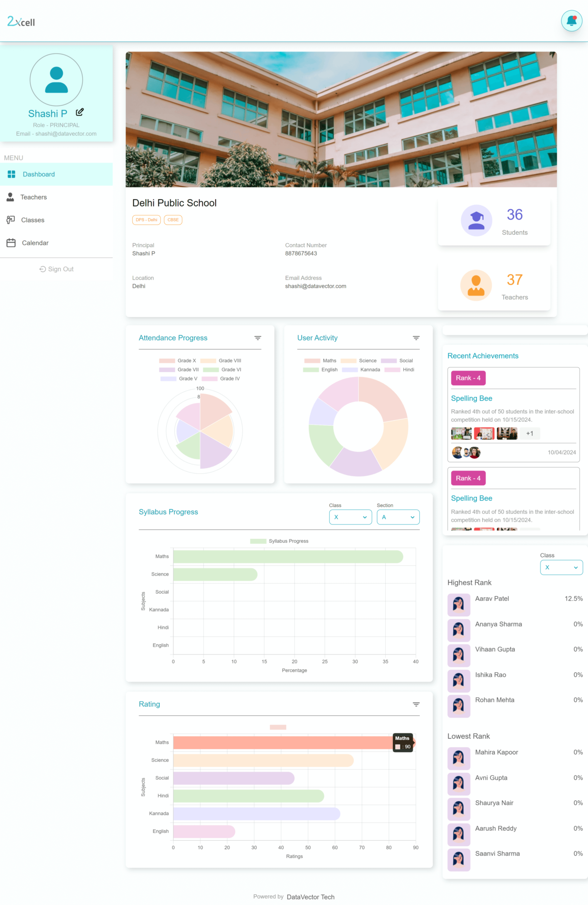Click Ishika Rao's avatar
The width and height of the screenshot is (588, 905).
click(x=459, y=680)
